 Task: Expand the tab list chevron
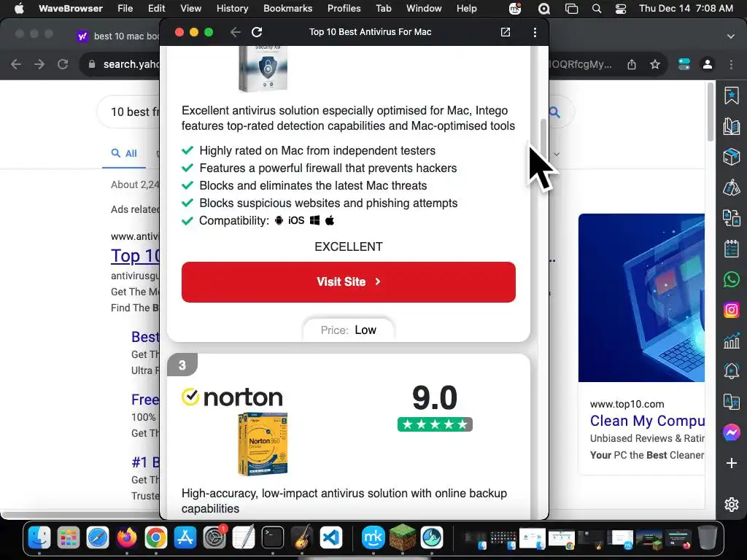[x=731, y=36]
